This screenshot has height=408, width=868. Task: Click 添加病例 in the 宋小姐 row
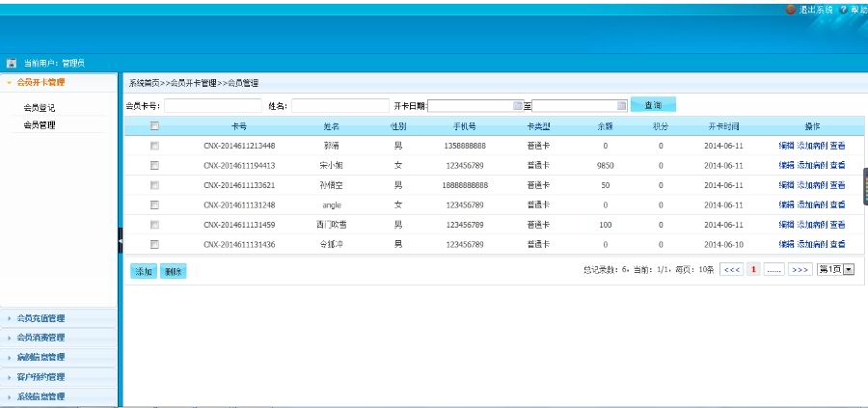[812, 165]
